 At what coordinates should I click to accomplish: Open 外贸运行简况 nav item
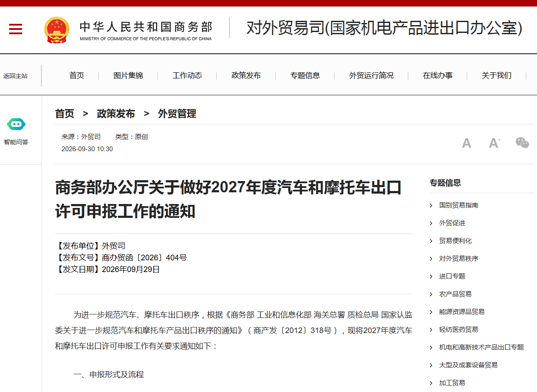(x=371, y=75)
